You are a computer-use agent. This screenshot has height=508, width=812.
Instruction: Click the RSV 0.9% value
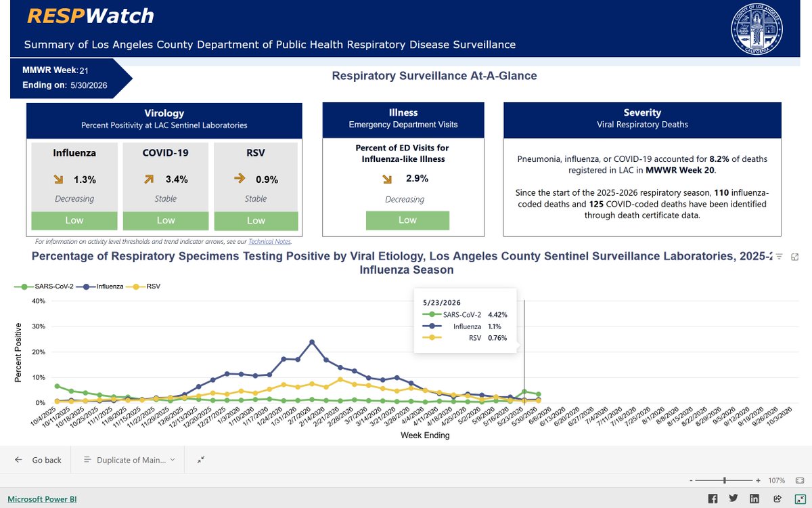pyautogui.click(x=266, y=179)
